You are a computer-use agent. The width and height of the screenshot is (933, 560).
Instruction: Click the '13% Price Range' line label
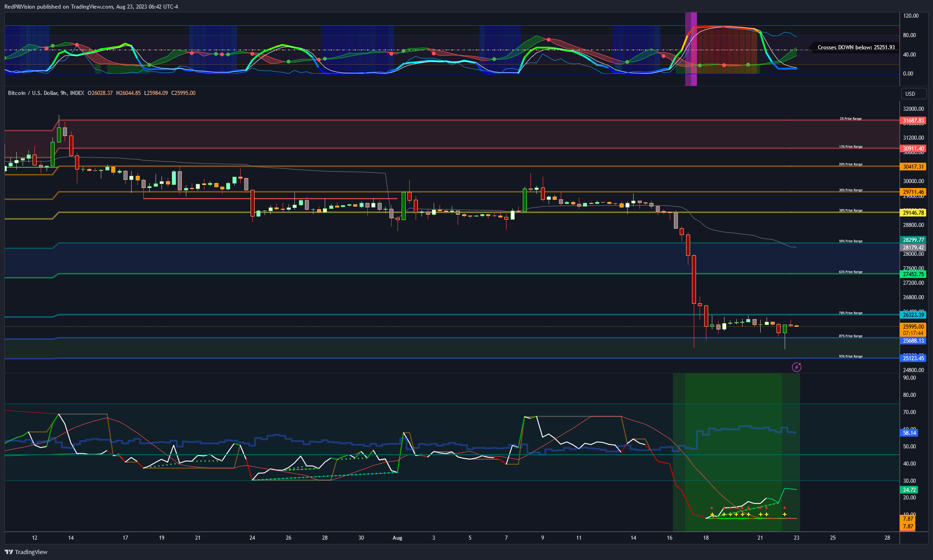click(851, 146)
